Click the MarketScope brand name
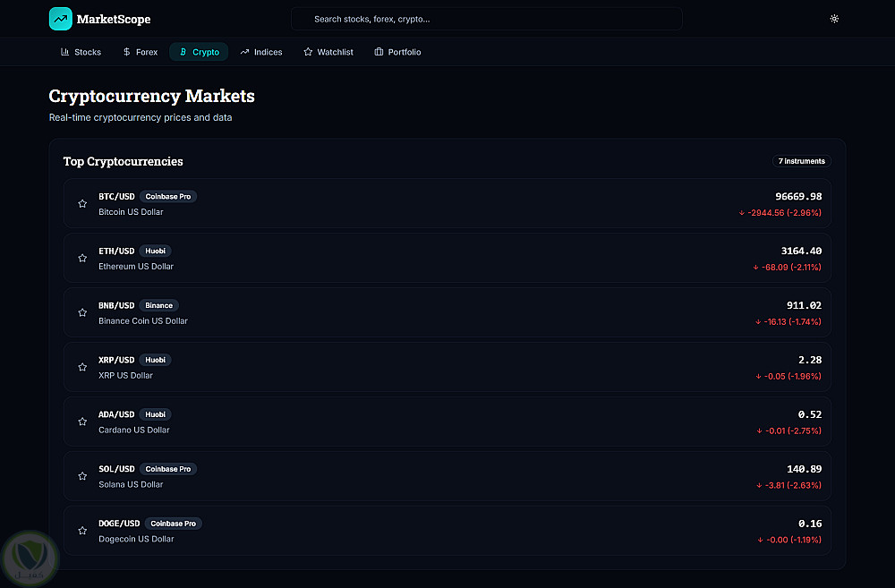Image resolution: width=895 pixels, height=588 pixels. coord(114,20)
